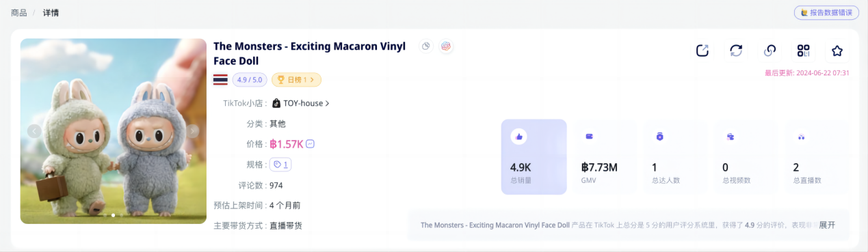Select the GMV stat card
This screenshot has height=252, width=868.
click(x=605, y=157)
